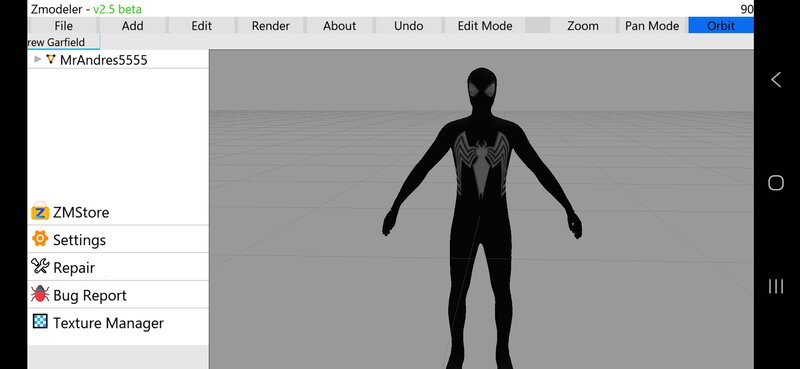Screen dimensions: 800x369
Task: Switch on Edit Mode
Action: [485, 26]
